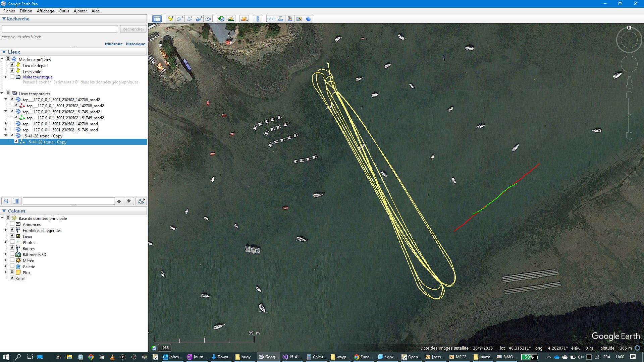Viewport: 644px width, 362px height.
Task: Select the Add Polygon tool
Action: [180, 19]
